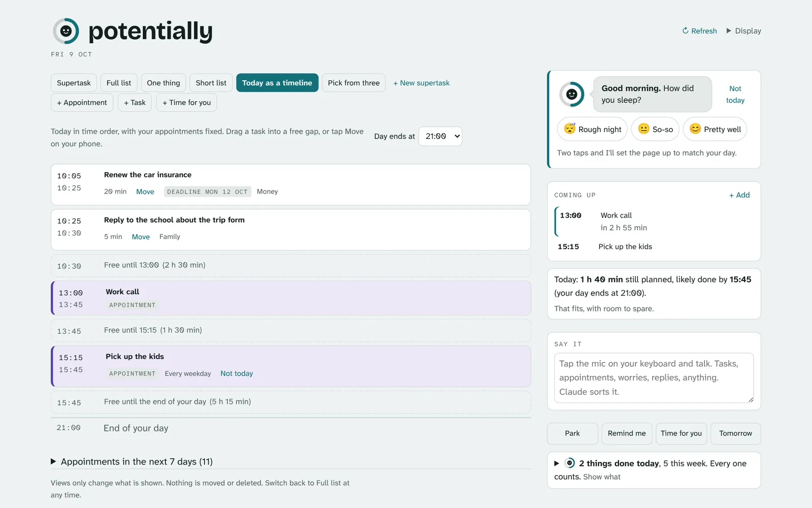Viewport: 812px width, 508px height.
Task: Click the Say It text box
Action: point(654,378)
